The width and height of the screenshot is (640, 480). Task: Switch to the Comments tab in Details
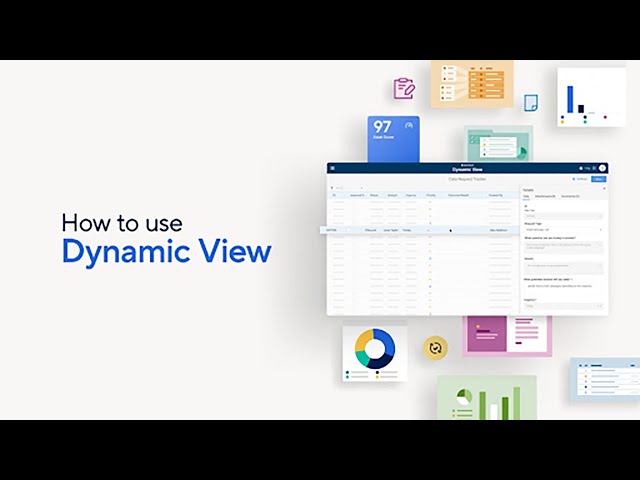570,196
